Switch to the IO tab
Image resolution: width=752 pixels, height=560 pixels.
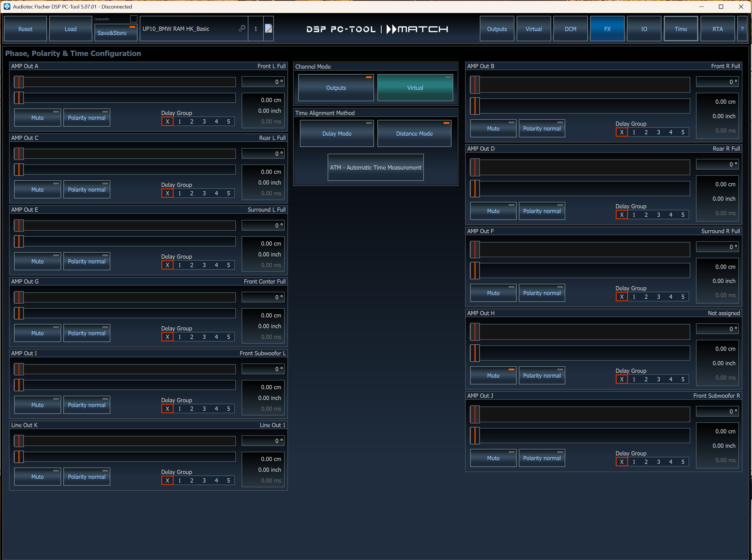[644, 29]
